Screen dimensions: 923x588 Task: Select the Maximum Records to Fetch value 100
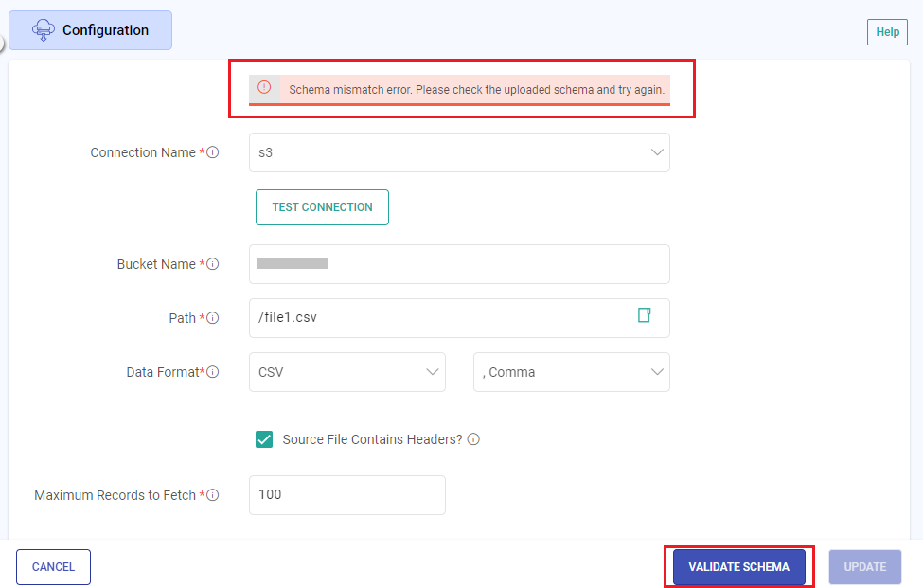[346, 494]
